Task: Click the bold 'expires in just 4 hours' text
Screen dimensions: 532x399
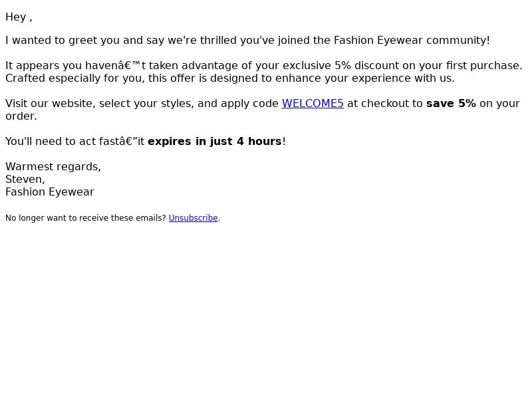Action: [x=215, y=142]
